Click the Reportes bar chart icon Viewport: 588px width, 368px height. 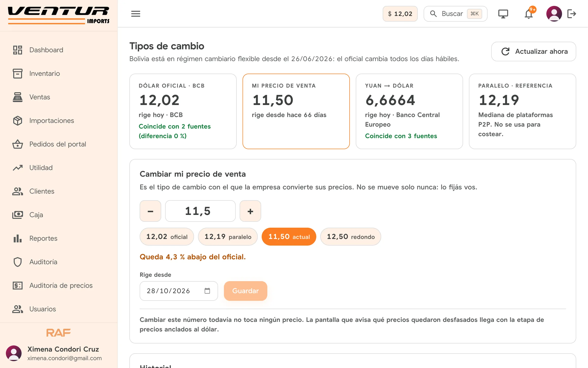[18, 238]
